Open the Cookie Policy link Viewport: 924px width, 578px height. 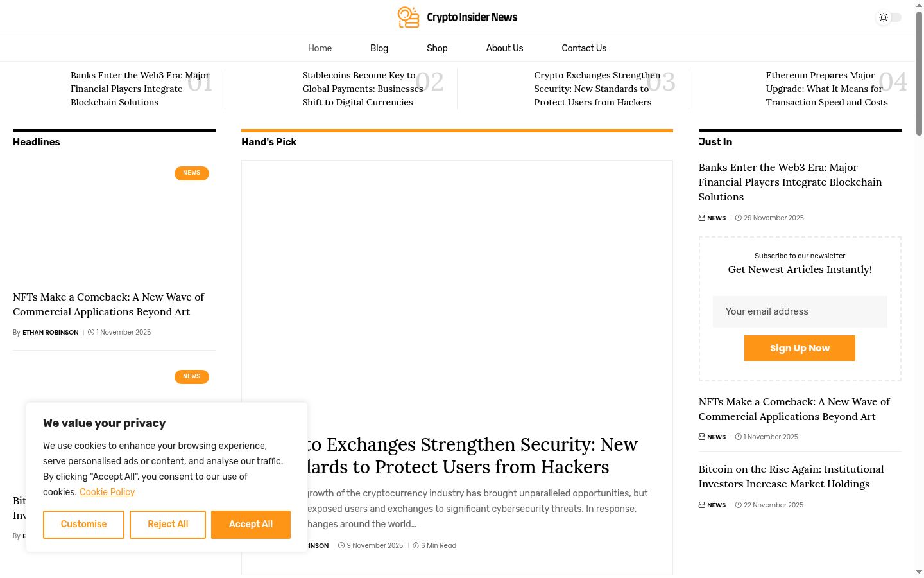pyautogui.click(x=107, y=492)
